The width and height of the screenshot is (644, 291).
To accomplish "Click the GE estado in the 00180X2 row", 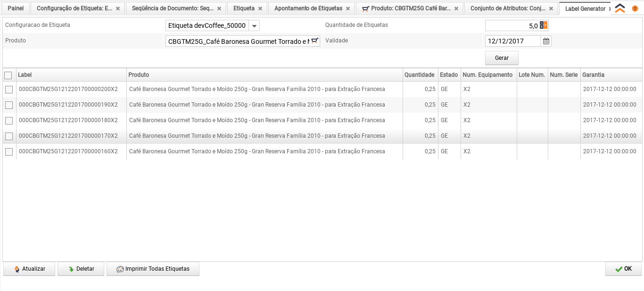I will tap(444, 120).
